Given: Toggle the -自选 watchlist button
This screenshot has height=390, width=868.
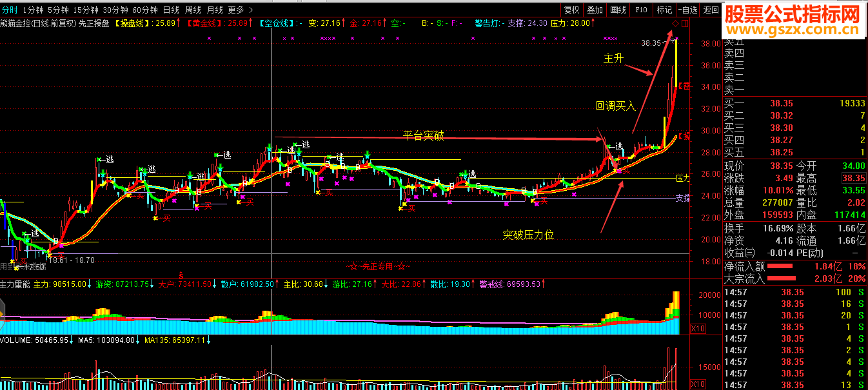Looking at the screenshot, I should (688, 10).
